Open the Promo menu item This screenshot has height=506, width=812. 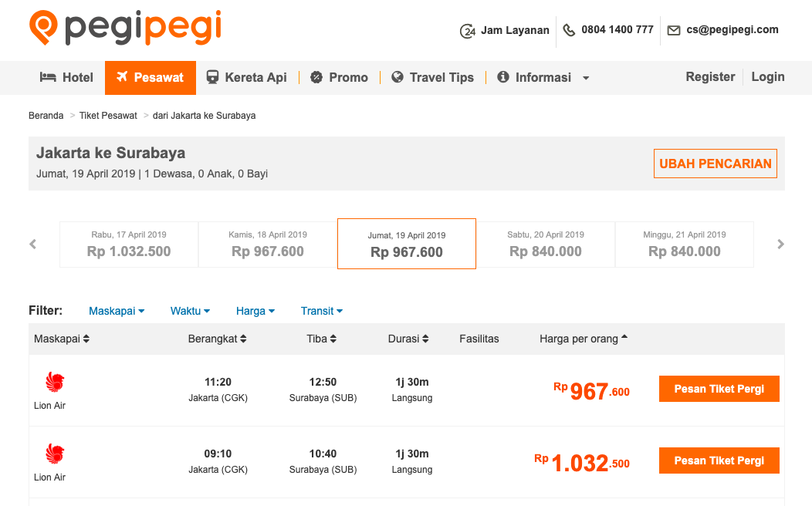[x=339, y=78]
